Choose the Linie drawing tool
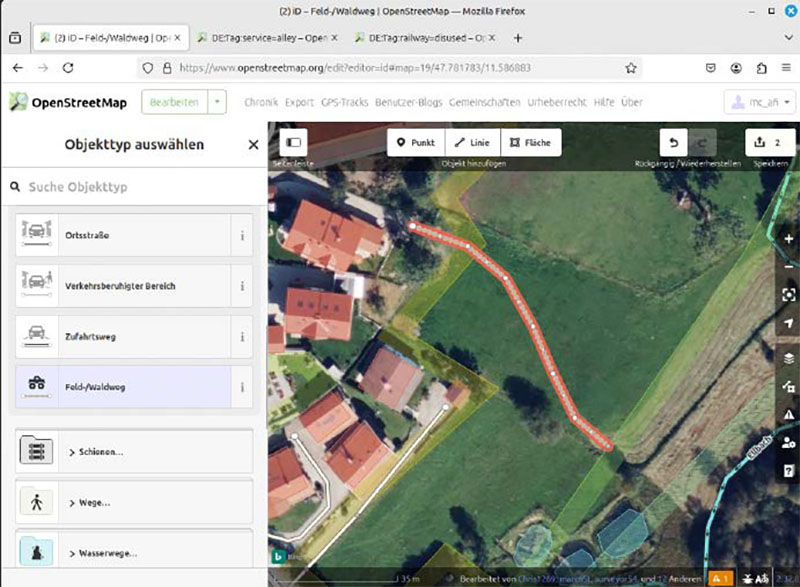800x587 pixels. click(473, 142)
